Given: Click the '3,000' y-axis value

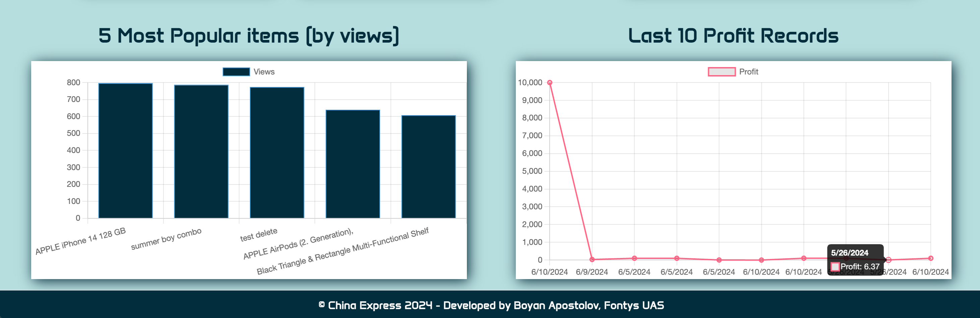Looking at the screenshot, I should coord(532,206).
